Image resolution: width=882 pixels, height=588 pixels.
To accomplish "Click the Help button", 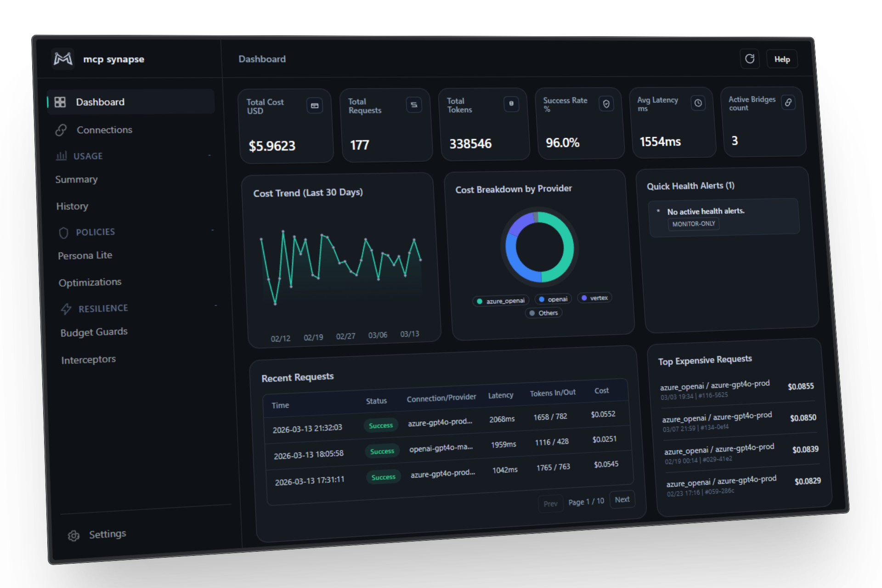I will pyautogui.click(x=782, y=59).
